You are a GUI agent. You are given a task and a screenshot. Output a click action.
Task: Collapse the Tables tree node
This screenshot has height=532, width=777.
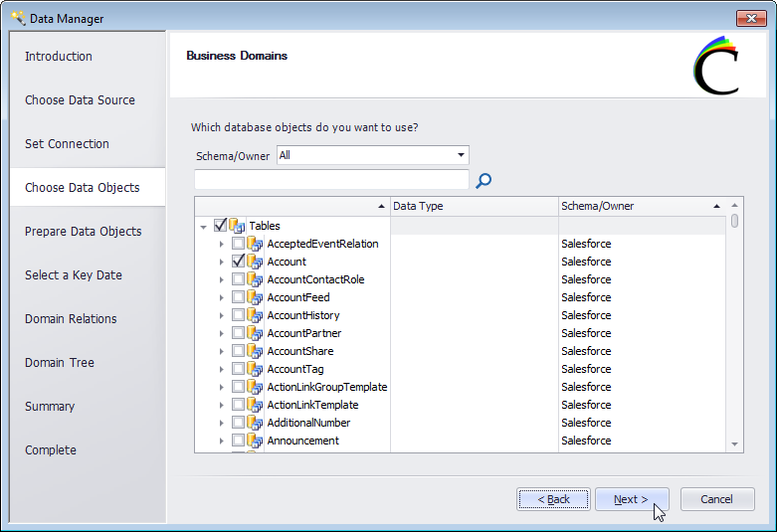(204, 227)
